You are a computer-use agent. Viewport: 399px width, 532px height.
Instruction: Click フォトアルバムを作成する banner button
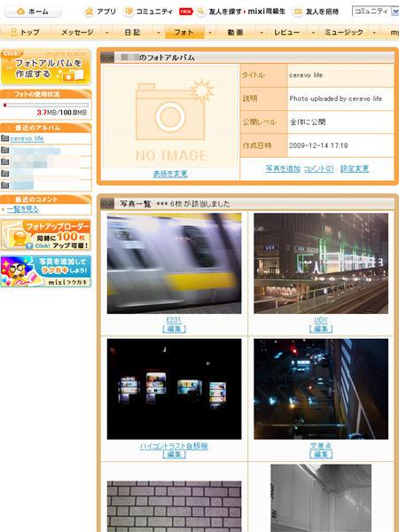tap(46, 66)
